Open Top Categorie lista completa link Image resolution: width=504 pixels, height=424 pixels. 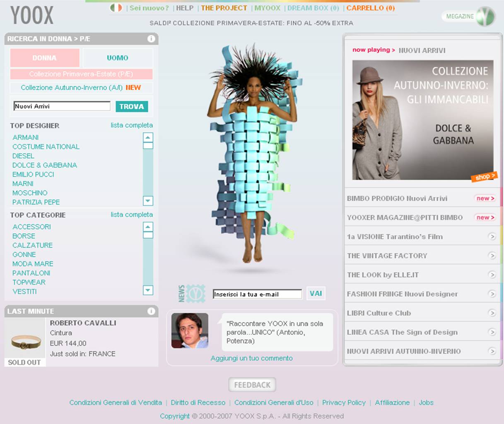tap(132, 214)
